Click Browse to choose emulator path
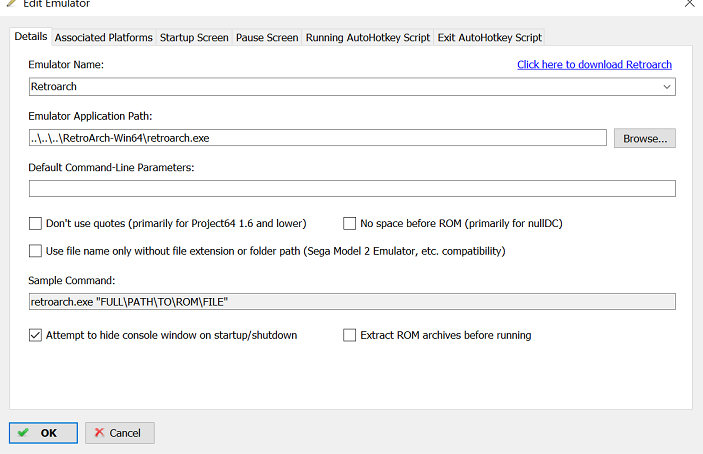Screen dimensions: 703x454 click(645, 138)
